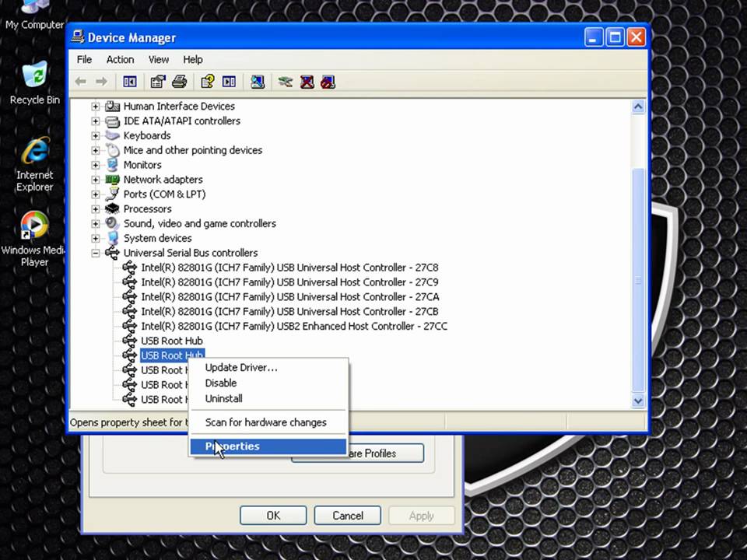Click the scrollbar down arrow
747x560 pixels.
[x=638, y=401]
